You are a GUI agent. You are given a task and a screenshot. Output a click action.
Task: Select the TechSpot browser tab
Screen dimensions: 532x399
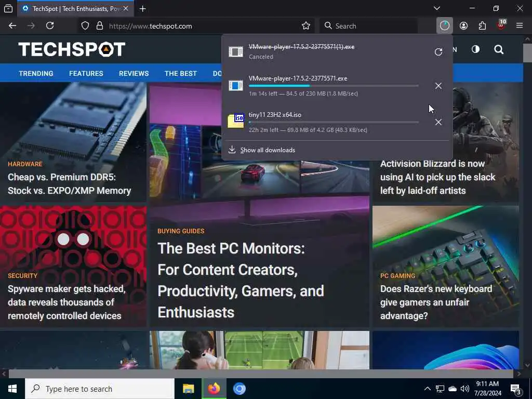coord(75,8)
